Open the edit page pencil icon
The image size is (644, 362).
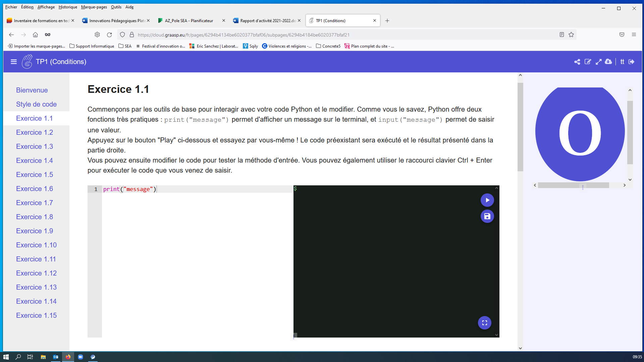(x=588, y=62)
